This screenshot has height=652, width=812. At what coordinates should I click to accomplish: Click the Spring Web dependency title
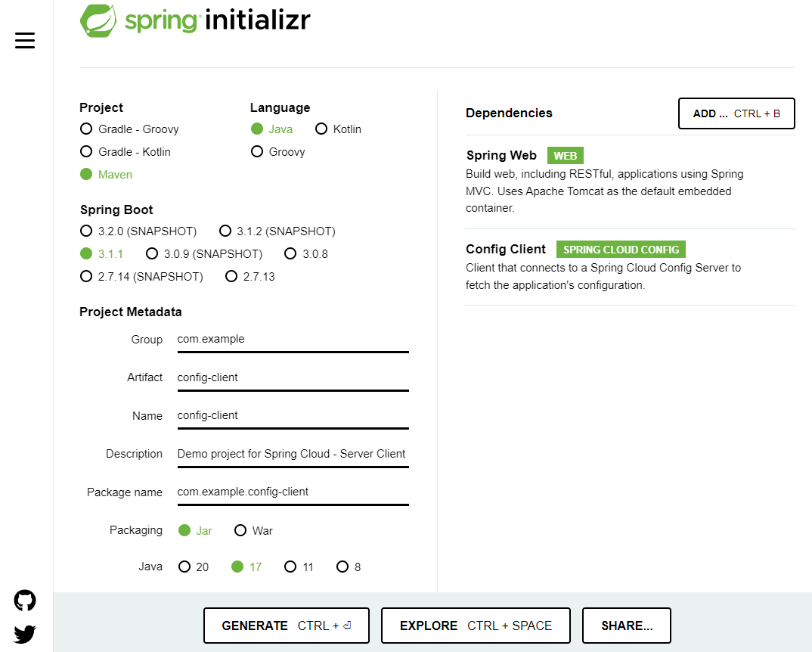[501, 156]
